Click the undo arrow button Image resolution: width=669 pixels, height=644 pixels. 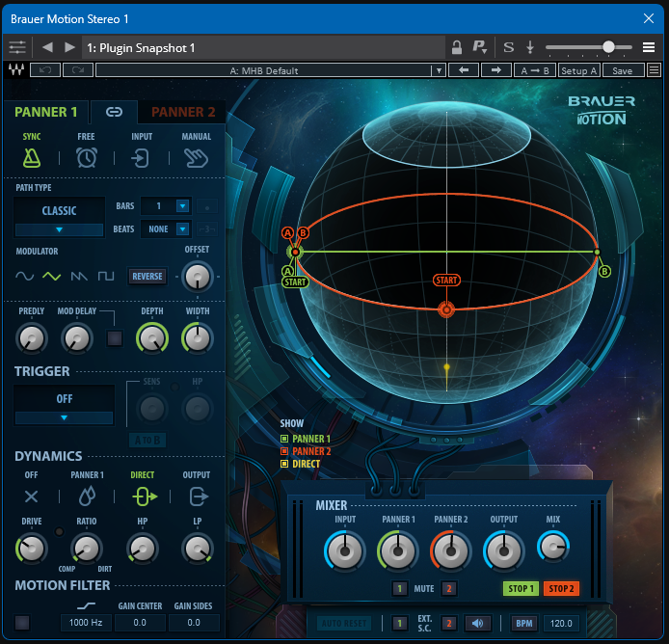45,70
